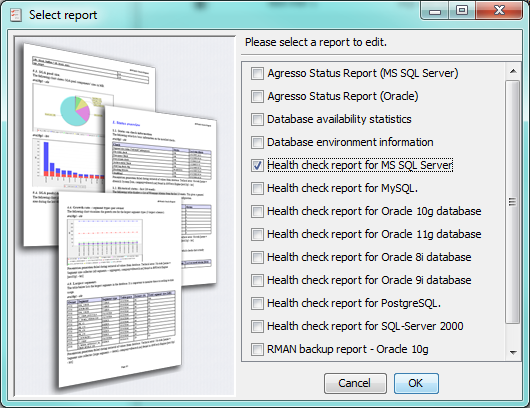This screenshot has width=530, height=408.
Task: Click 'Health check report for Oracle 9i database' text
Action: [369, 280]
